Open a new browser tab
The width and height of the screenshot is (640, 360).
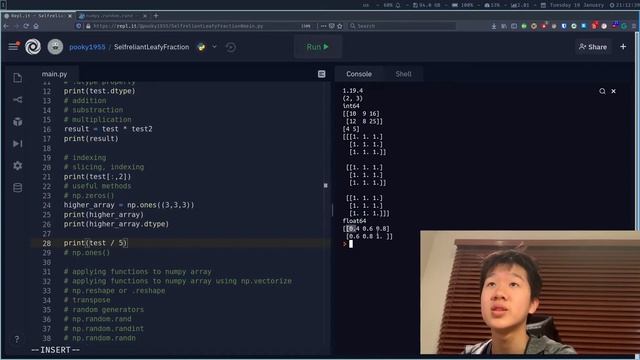click(156, 16)
